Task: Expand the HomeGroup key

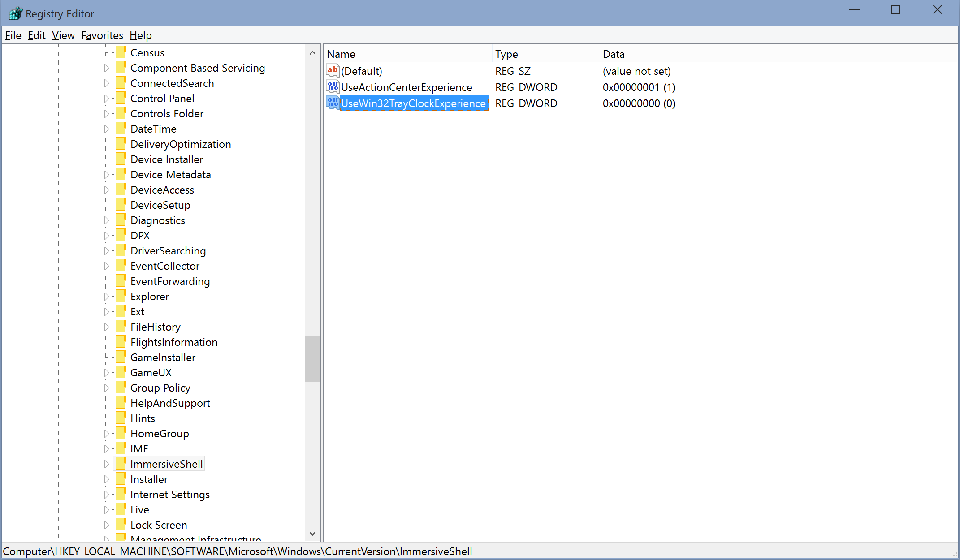Action: coord(106,434)
